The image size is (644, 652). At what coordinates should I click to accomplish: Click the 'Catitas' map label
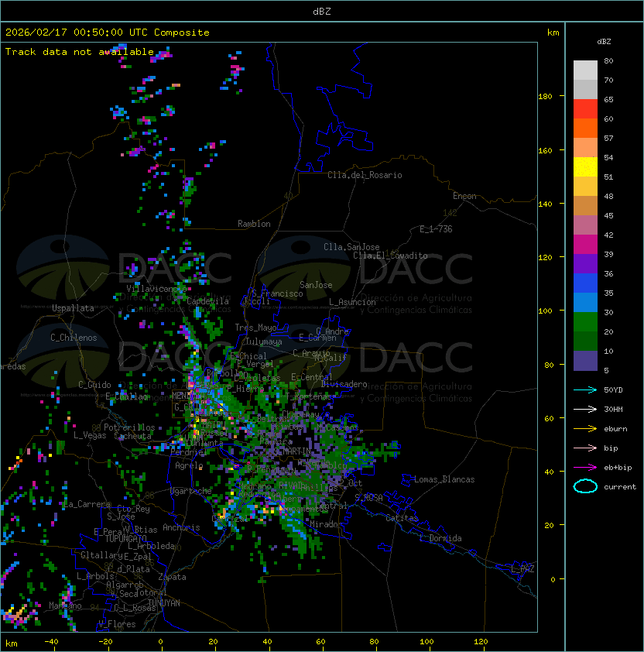click(x=402, y=519)
